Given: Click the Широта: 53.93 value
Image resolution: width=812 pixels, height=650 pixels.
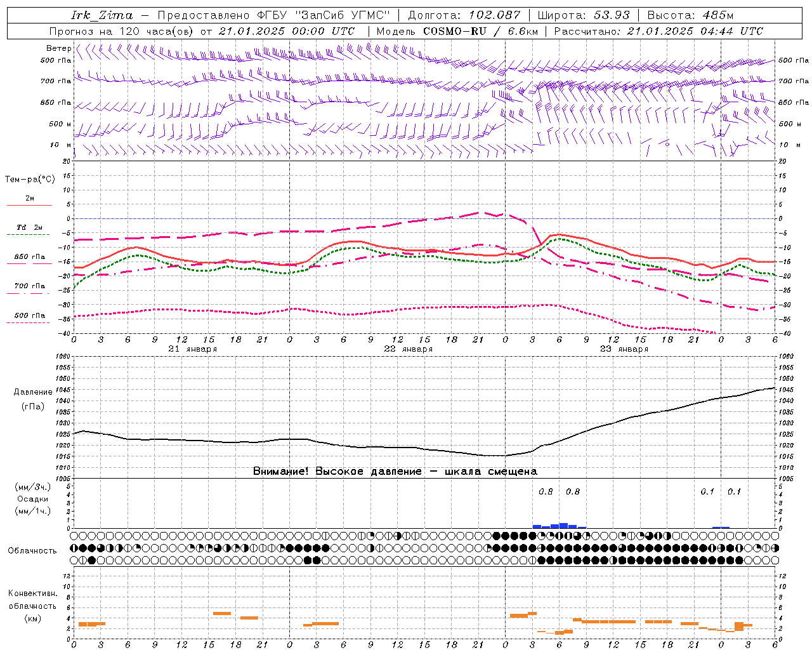Looking at the screenshot, I should click(x=584, y=15).
